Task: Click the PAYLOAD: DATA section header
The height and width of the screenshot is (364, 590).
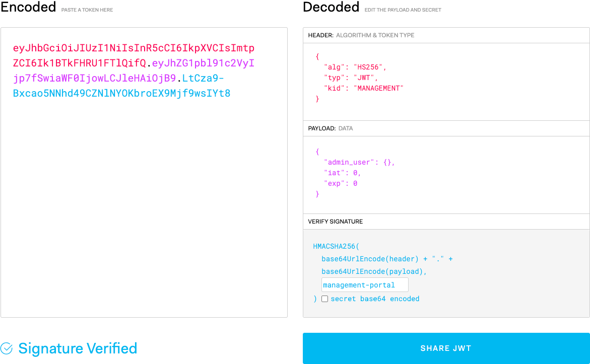Action: point(330,128)
